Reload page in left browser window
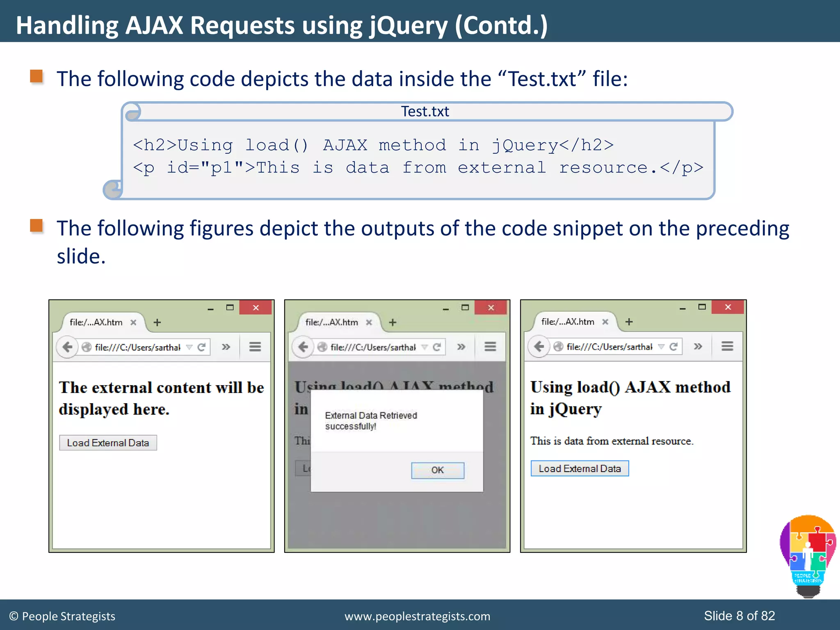This screenshot has width=840, height=630. pos(201,347)
